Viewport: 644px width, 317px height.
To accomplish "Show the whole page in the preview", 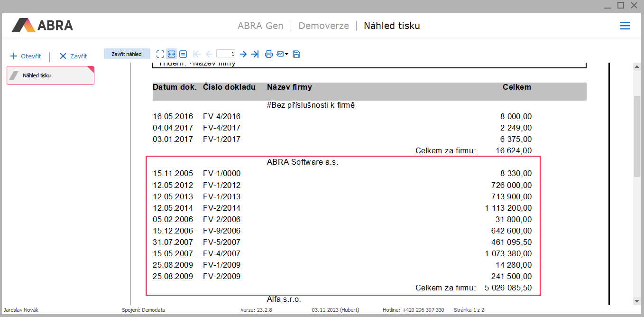I will (x=160, y=54).
